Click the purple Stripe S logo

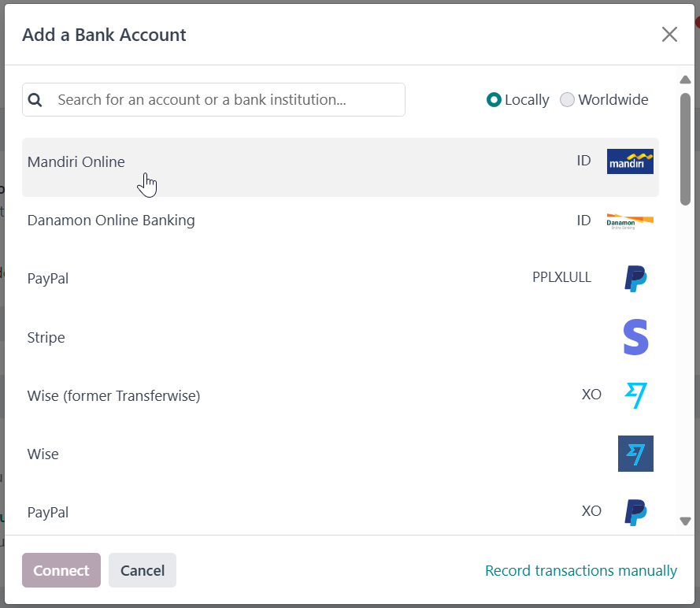(x=635, y=337)
